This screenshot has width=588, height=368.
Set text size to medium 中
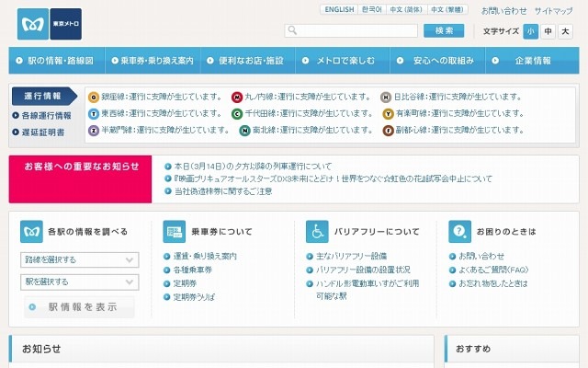coord(548,31)
